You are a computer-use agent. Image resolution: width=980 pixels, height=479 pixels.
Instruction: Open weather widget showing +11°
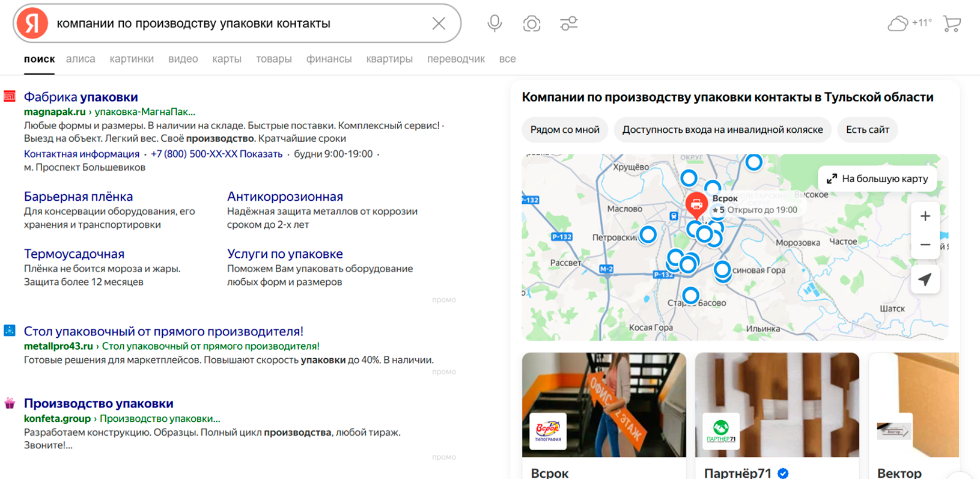[910, 23]
